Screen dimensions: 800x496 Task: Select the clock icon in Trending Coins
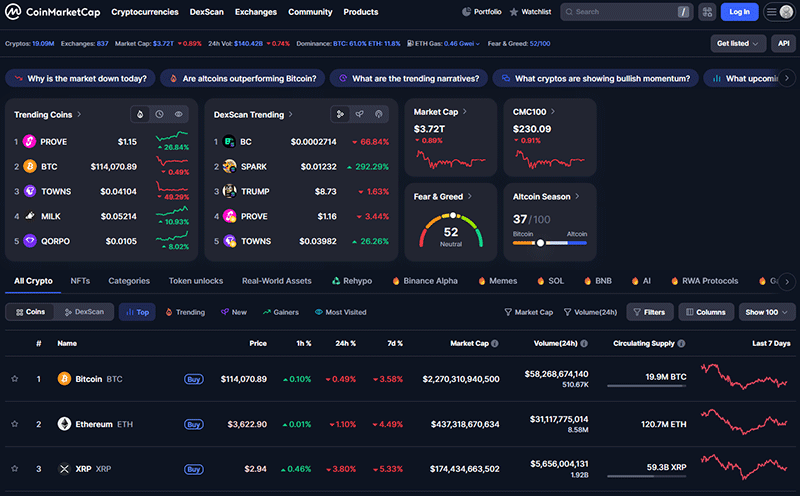pos(159,114)
